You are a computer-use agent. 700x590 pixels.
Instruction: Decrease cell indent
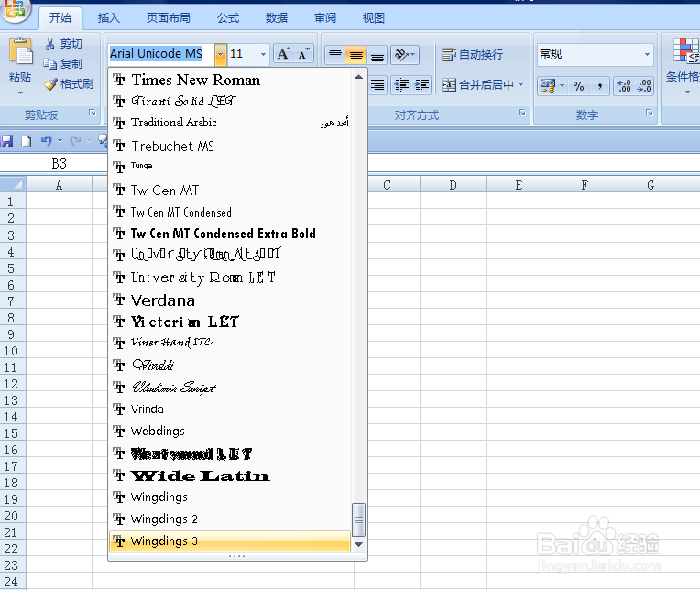click(401, 84)
